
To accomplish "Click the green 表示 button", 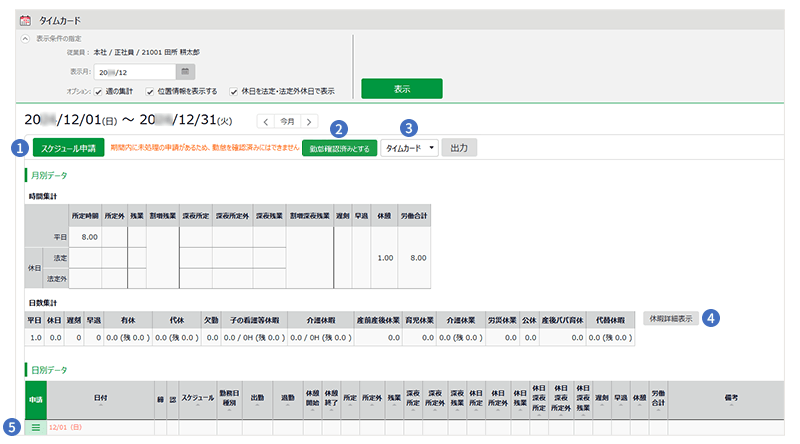I will 401,89.
